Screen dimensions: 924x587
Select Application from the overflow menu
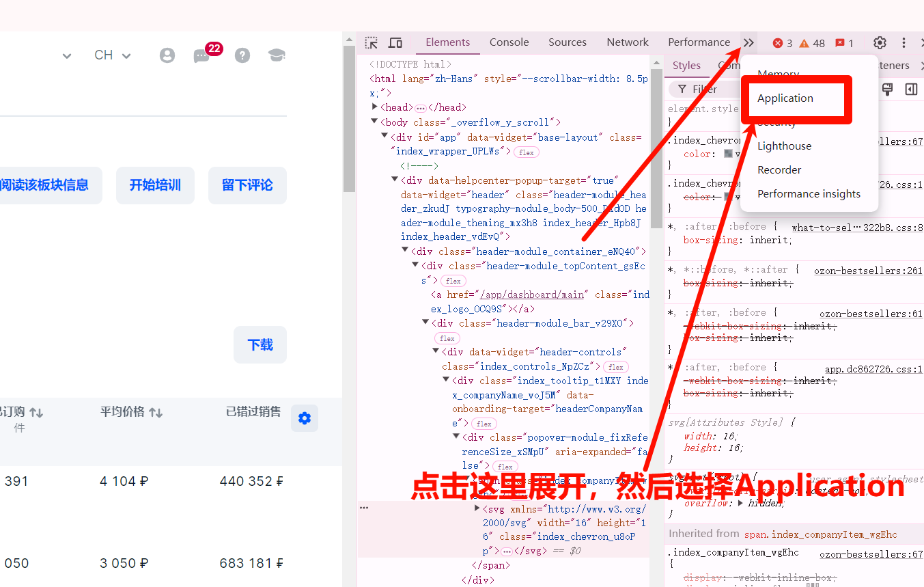click(x=785, y=98)
